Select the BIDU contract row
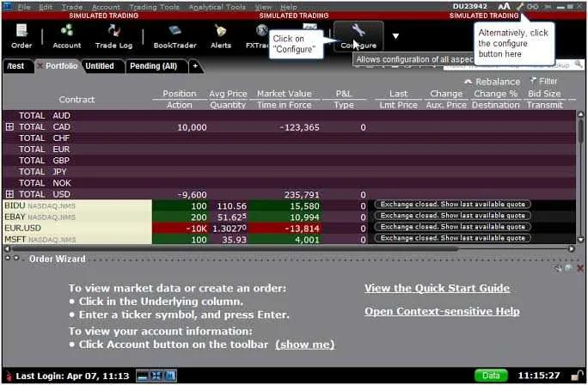 click(x=77, y=205)
